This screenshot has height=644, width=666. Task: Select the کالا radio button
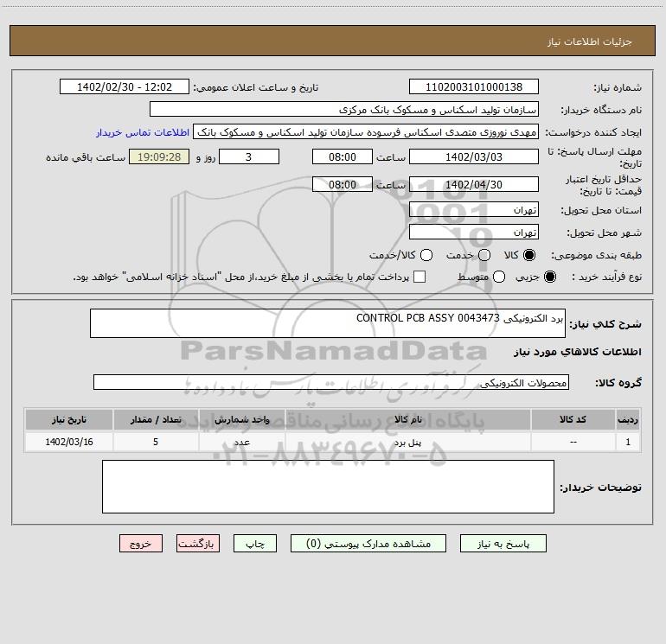529,255
